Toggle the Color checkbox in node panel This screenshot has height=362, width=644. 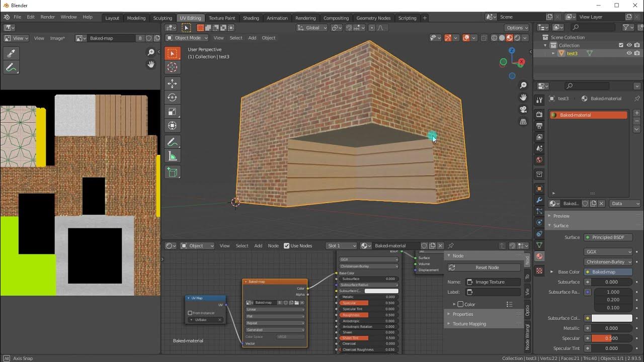pyautogui.click(x=460, y=304)
